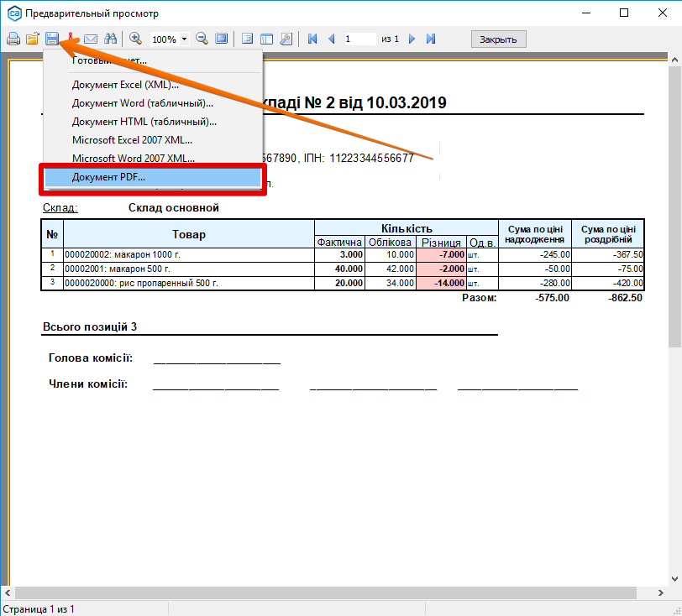The image size is (682, 616).
Task: Click row '000020002: макарон 1000 г.'
Action: (x=189, y=255)
